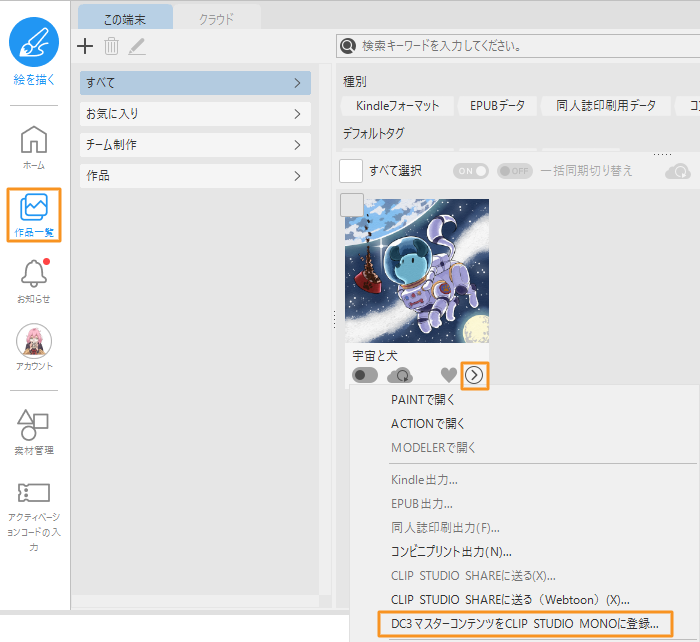Click the bulk cloud sync icon
The image size is (700, 642).
[x=678, y=171]
